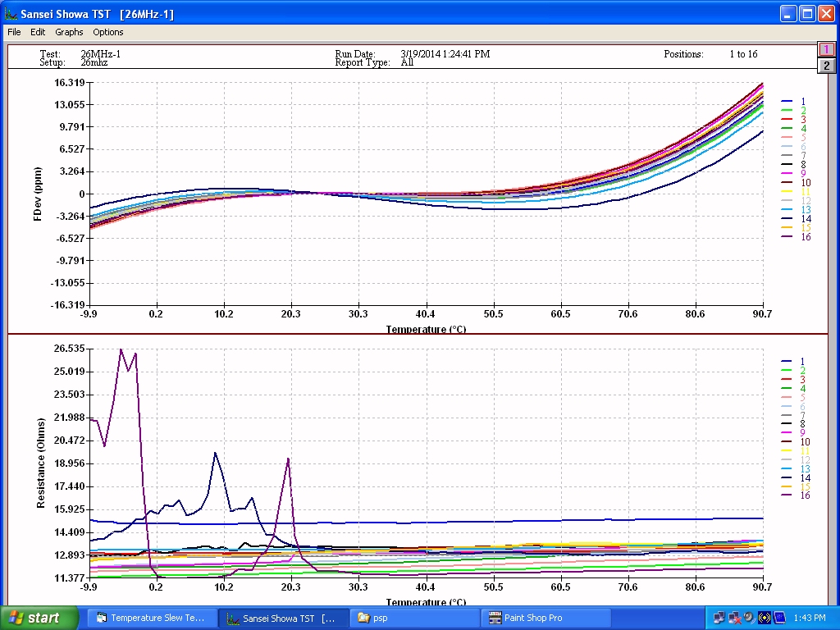Click the disconnected network icon with red X
This screenshot has height=630, width=840.
(x=734, y=618)
